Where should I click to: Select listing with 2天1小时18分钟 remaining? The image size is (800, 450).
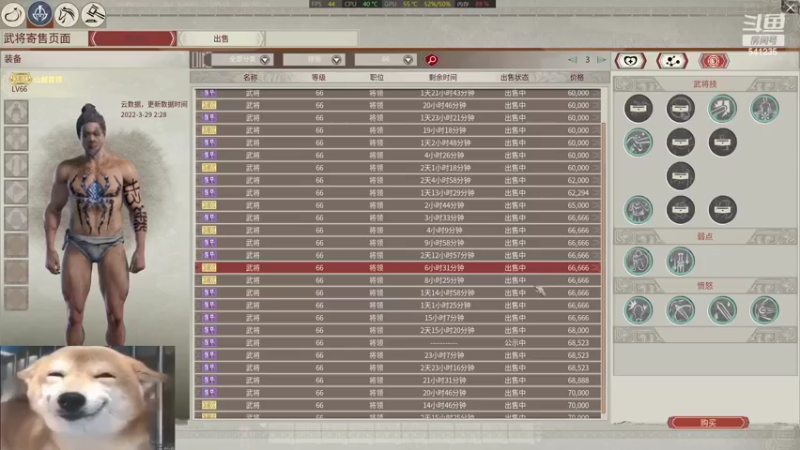(397, 168)
